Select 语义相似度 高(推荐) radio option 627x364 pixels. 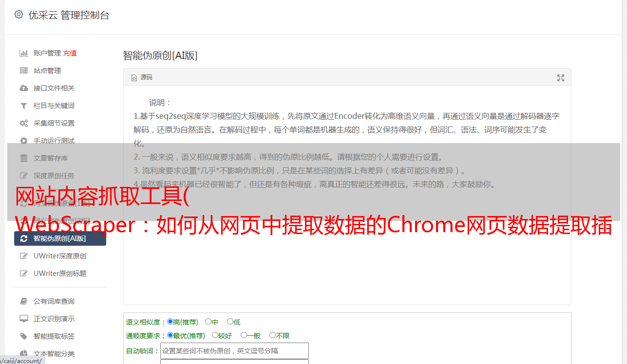170,322
